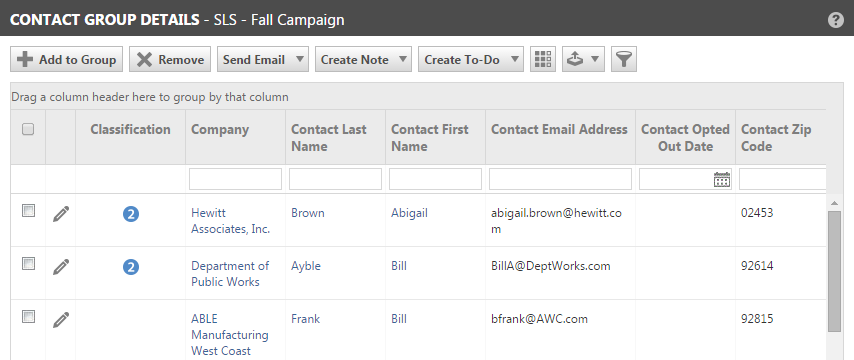
Task: Open calendar picker in Opted Out Date filter
Action: coord(722,179)
